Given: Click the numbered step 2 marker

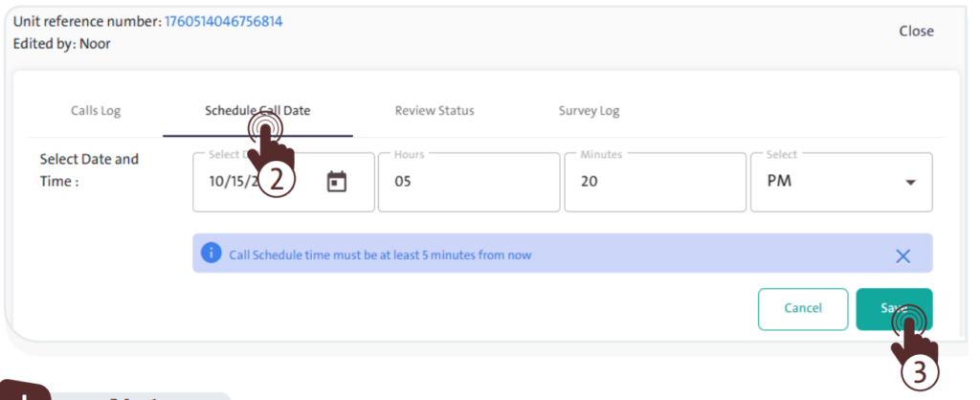Looking at the screenshot, I should (277, 180).
